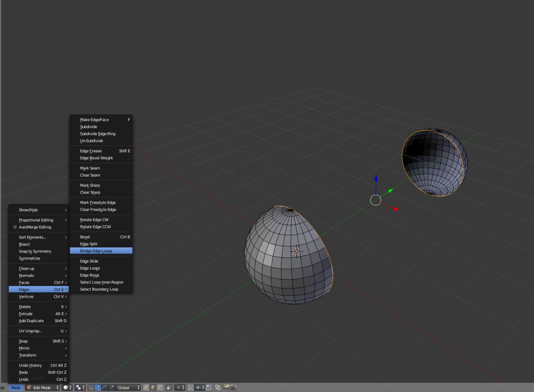Choose Subdivide Edge-Ring
Screen dimensions: 534x392
pyautogui.click(x=101, y=134)
